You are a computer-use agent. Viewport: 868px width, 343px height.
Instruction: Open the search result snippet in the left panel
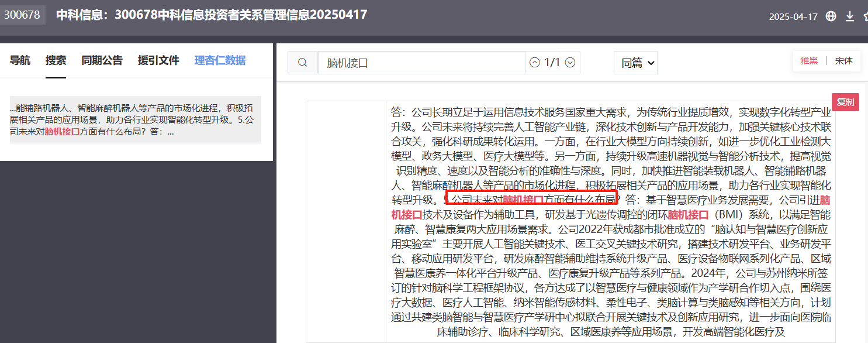136,120
